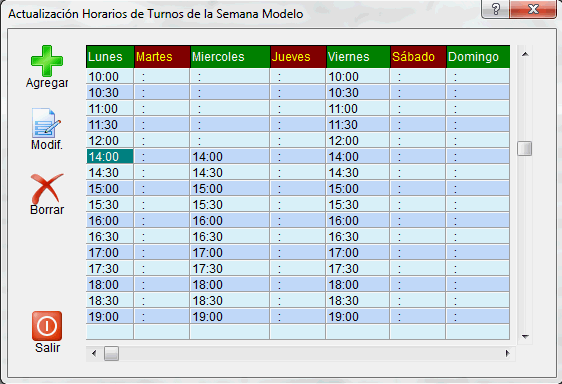Click the green plus Agregar icon
Screen dimensions: 562x384
click(x=47, y=61)
